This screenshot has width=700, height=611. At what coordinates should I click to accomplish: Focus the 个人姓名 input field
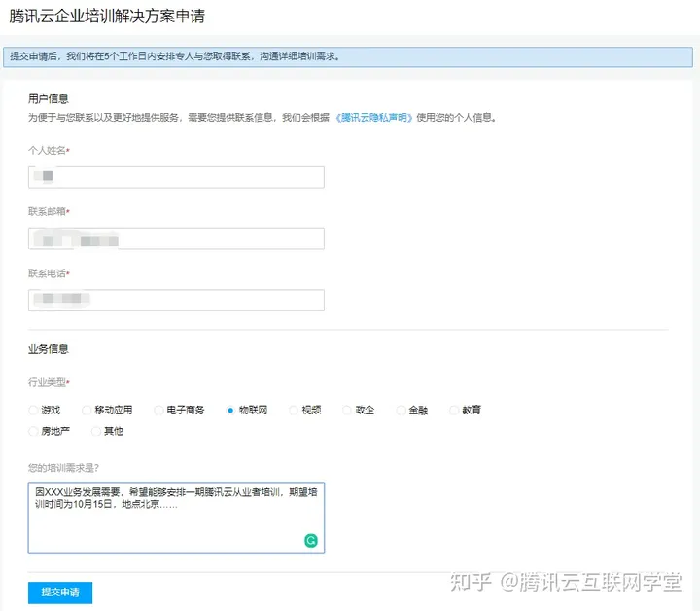click(x=176, y=177)
